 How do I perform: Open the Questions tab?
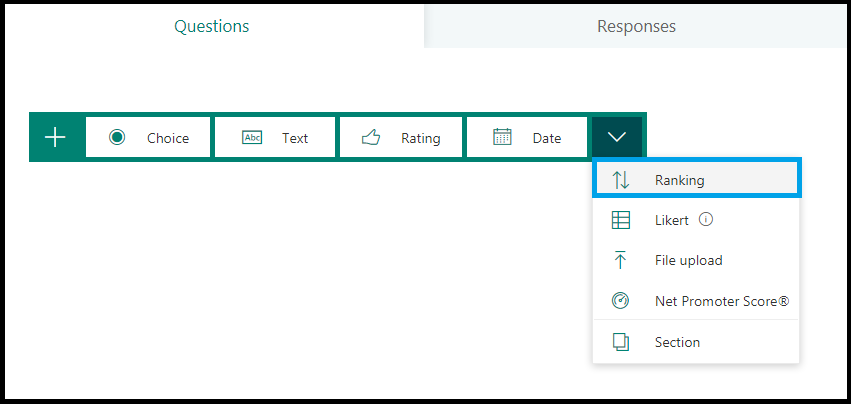click(x=212, y=26)
